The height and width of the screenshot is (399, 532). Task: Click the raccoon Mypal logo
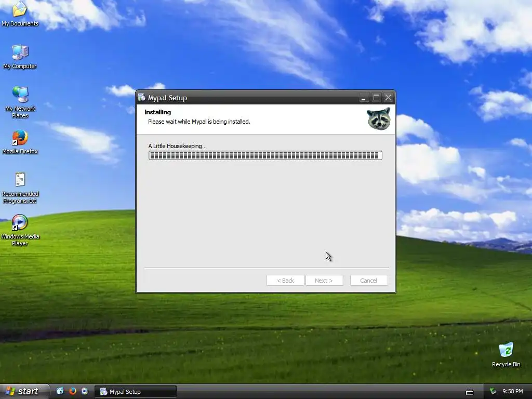coord(379,118)
